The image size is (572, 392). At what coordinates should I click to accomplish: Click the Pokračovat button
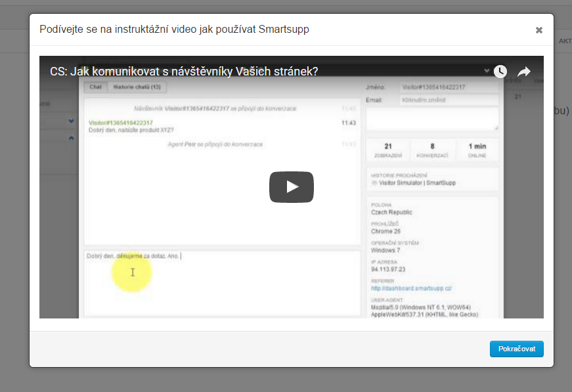pos(517,349)
